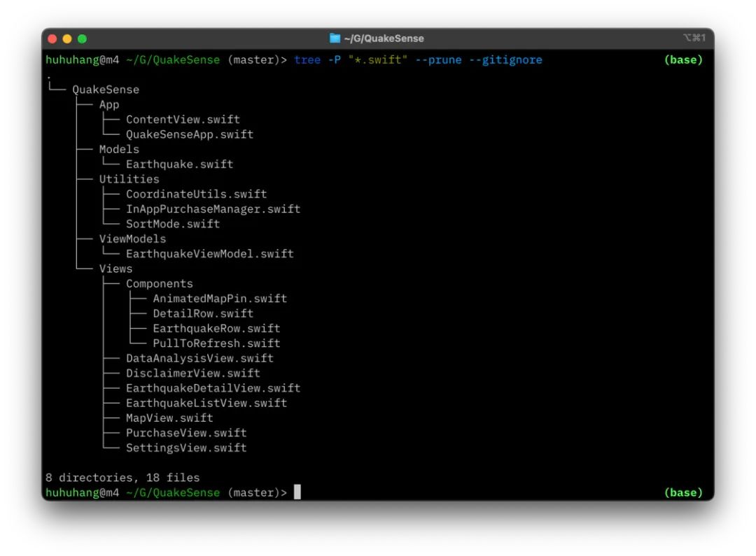Click QuakeSenseApp.swift in the tree output

189,134
